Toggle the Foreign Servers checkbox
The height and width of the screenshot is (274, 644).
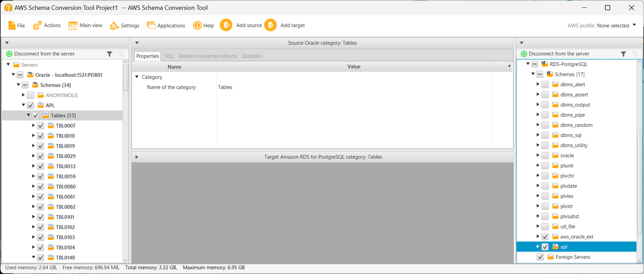[x=540, y=257]
